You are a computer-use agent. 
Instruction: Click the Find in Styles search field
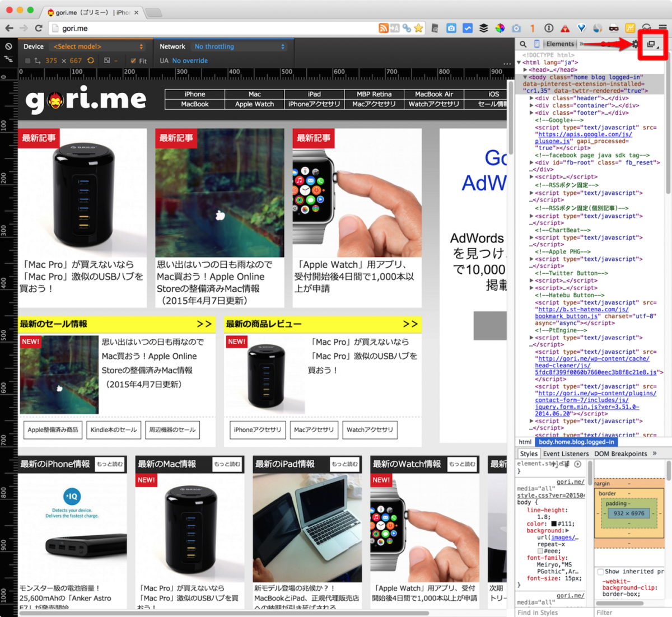[x=538, y=612]
